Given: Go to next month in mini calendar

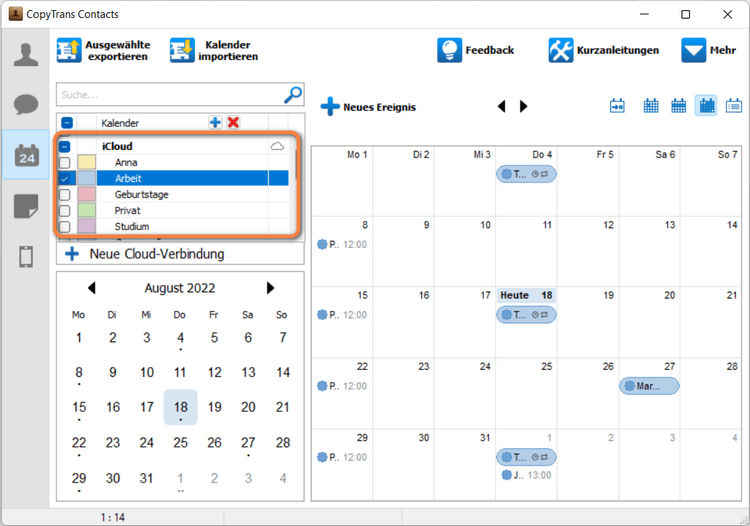Looking at the screenshot, I should (270, 288).
